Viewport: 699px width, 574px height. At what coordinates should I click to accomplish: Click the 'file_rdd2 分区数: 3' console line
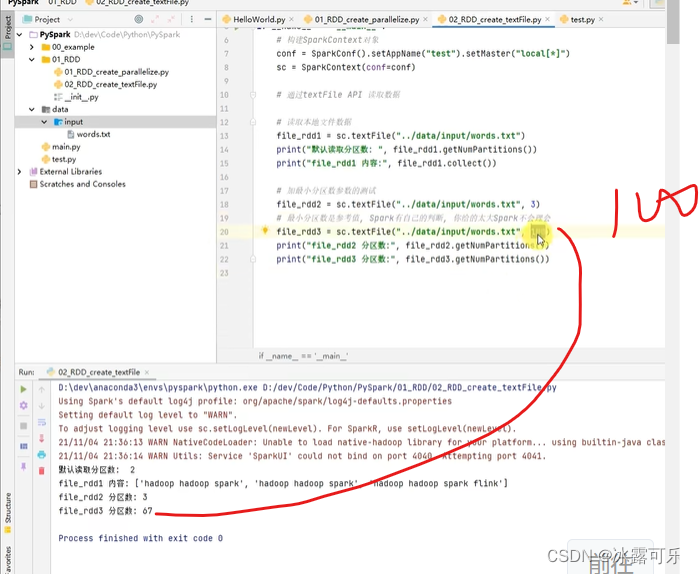pos(103,497)
